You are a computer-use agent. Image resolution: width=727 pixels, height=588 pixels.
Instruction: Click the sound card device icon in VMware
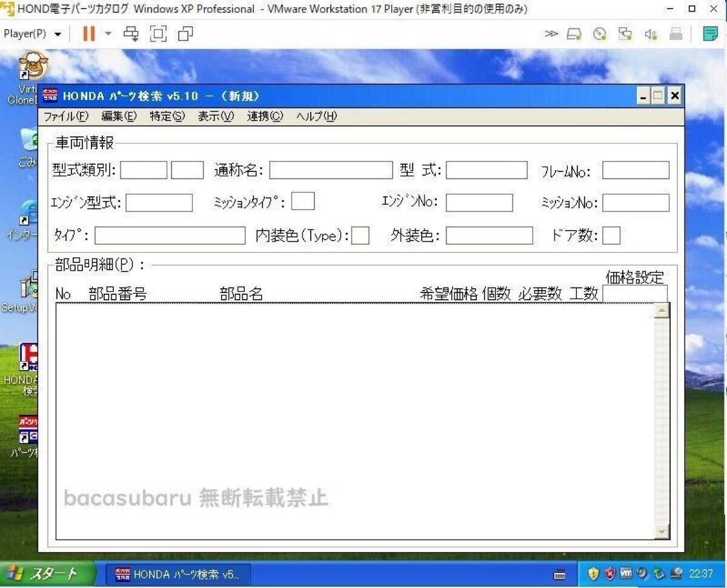pos(651,34)
